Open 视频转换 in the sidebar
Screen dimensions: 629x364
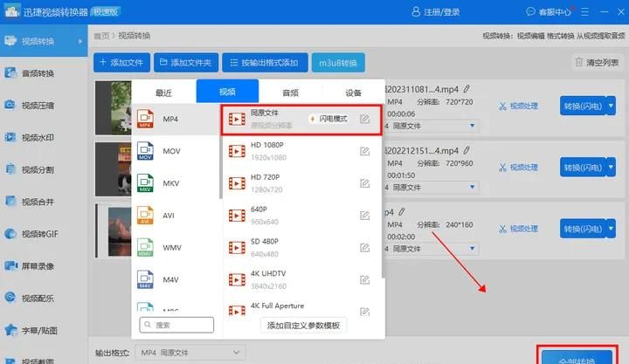(x=44, y=41)
